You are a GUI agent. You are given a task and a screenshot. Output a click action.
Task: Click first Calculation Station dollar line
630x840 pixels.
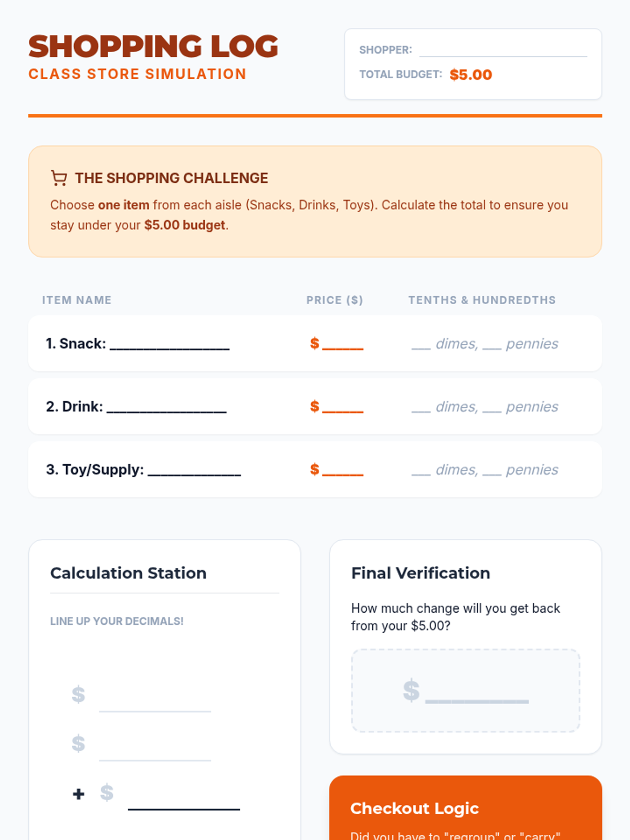point(155,705)
